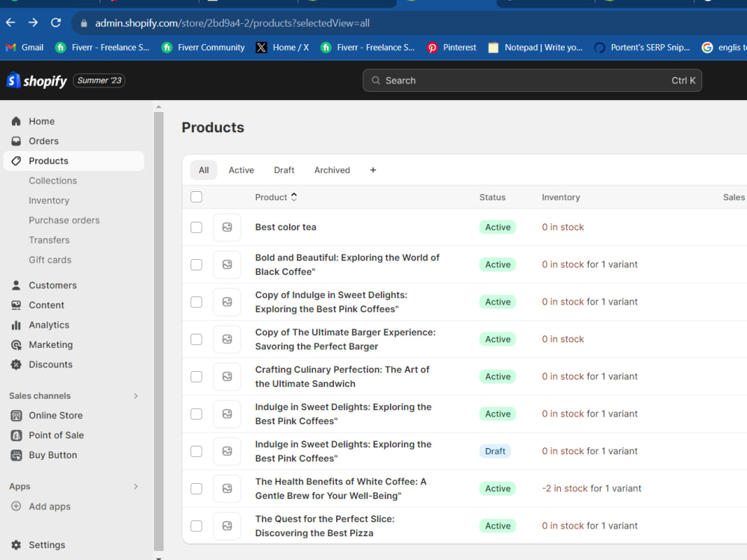The height and width of the screenshot is (560, 747).
Task: Switch to the Draft tab
Action: click(x=284, y=170)
